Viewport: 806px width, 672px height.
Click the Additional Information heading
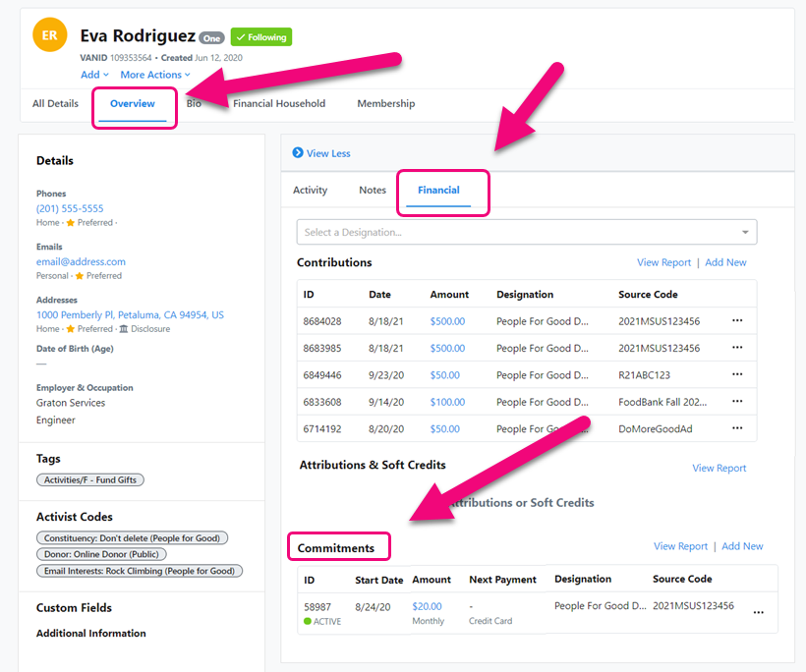(91, 633)
